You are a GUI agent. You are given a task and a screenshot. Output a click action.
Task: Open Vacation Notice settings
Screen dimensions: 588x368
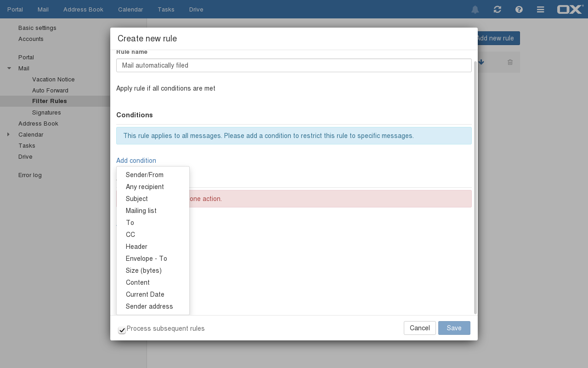(53, 80)
